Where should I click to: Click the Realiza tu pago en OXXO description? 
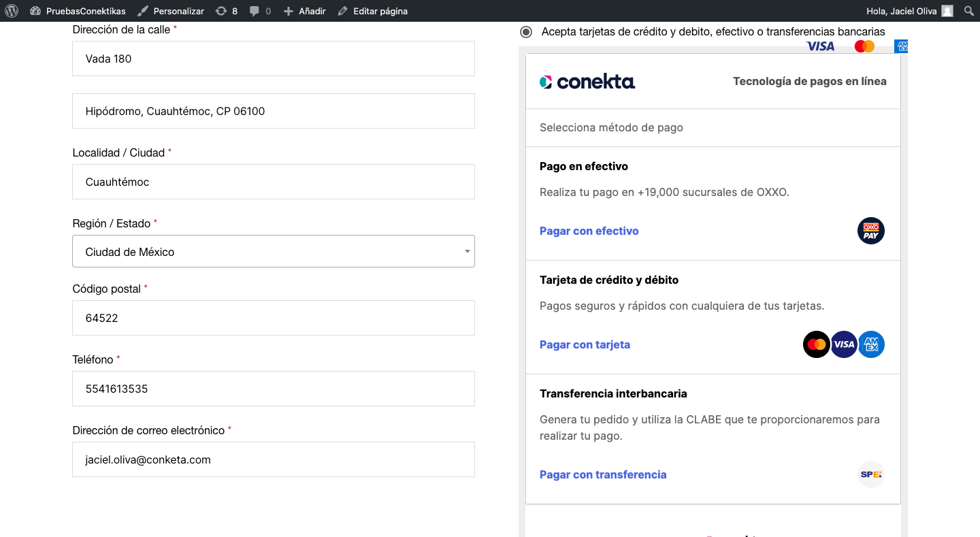pos(664,192)
